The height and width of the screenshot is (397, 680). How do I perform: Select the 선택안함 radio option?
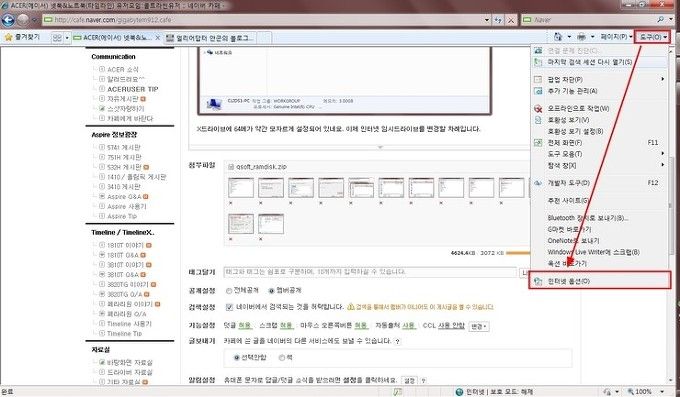(236, 358)
